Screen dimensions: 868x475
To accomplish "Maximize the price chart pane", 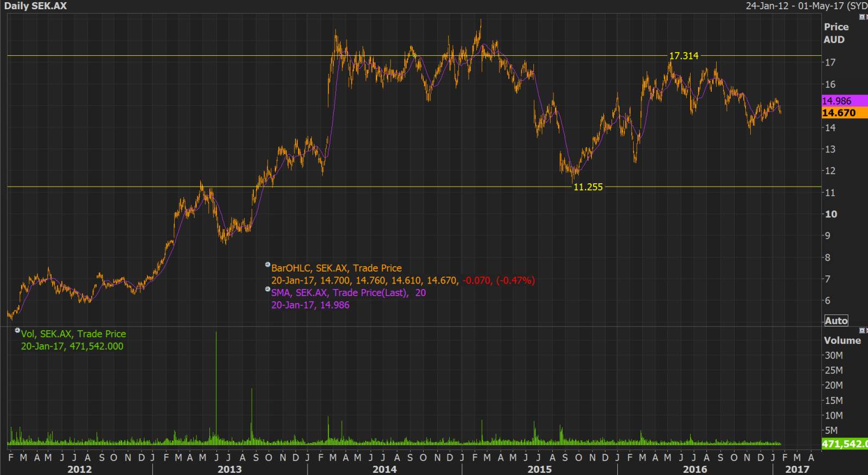I will click(861, 17).
